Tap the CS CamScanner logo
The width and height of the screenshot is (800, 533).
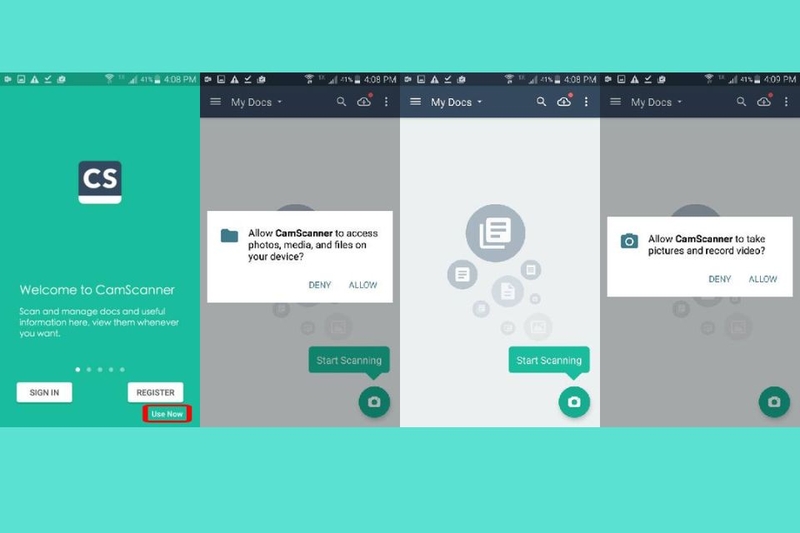pos(100,182)
